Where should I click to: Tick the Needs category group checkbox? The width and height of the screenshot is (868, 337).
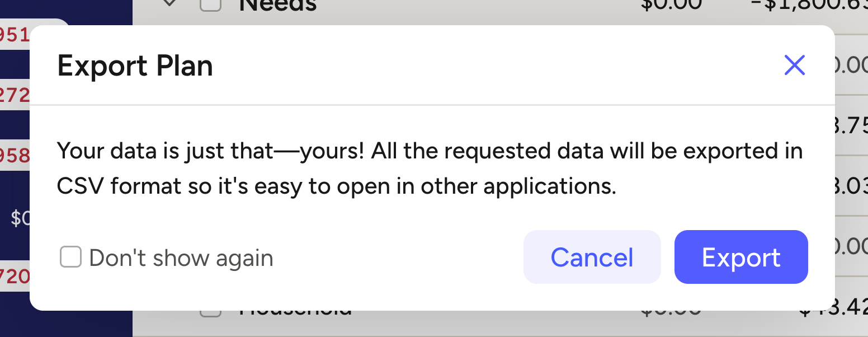(210, 6)
